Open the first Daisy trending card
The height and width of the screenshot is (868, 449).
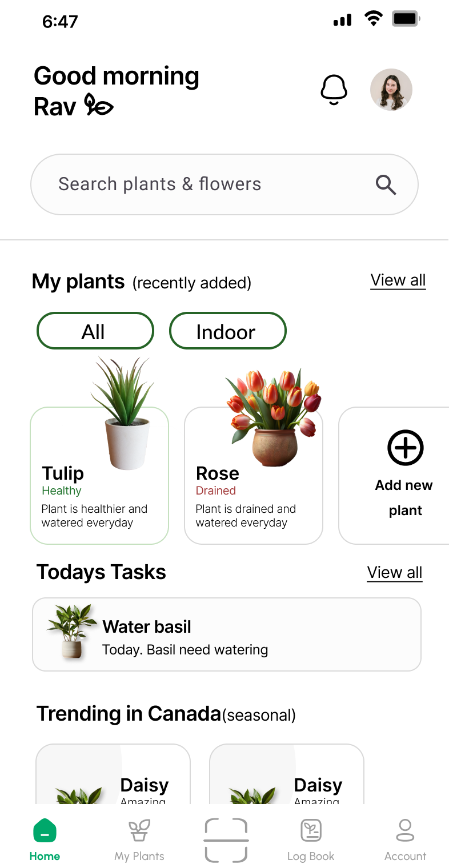pos(113,774)
